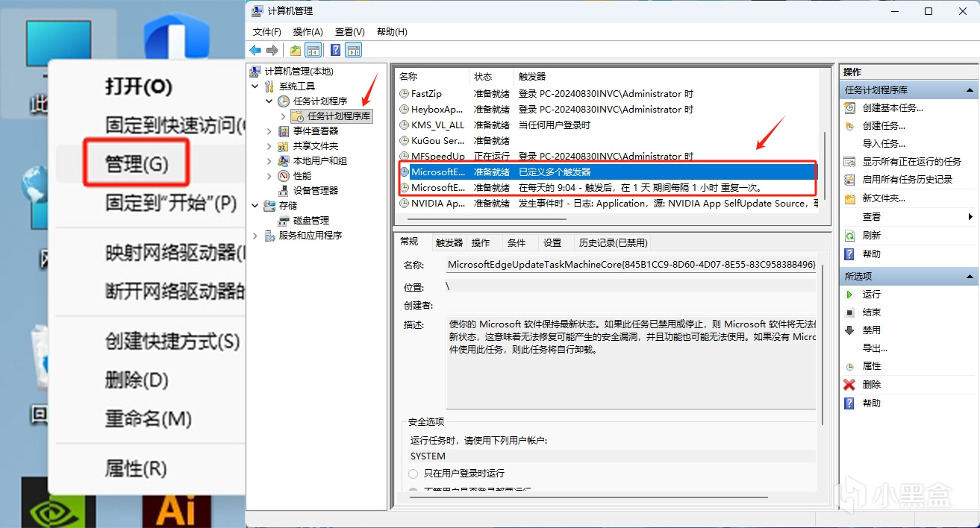Choose 打开(O) in the context menu
Screen dimensions: 980x528
coord(138,86)
